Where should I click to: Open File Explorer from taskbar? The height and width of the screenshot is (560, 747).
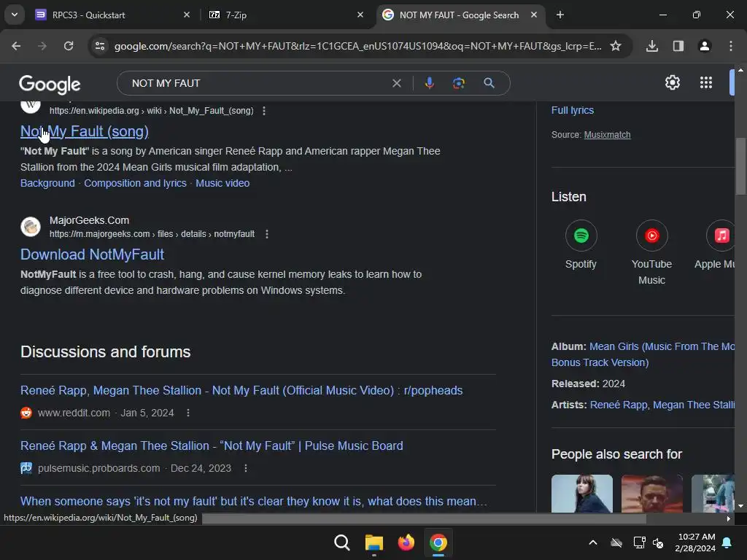(374, 542)
